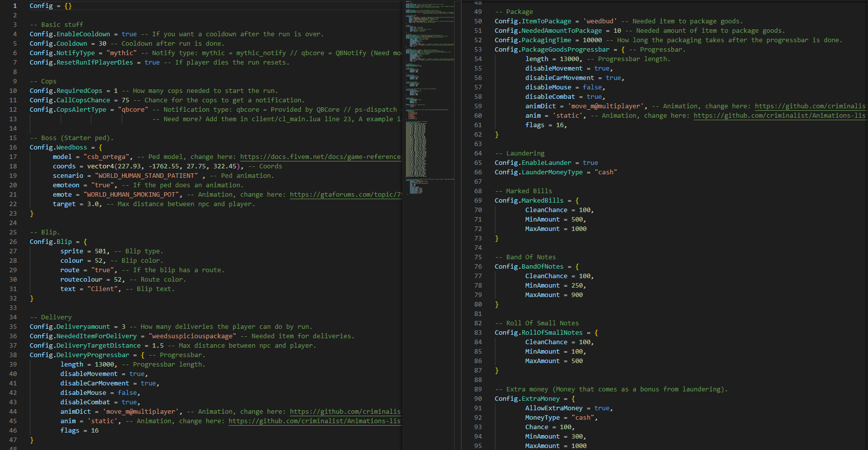The image size is (868, 450).
Task: Click the minimap code overview
Action: pos(428,99)
